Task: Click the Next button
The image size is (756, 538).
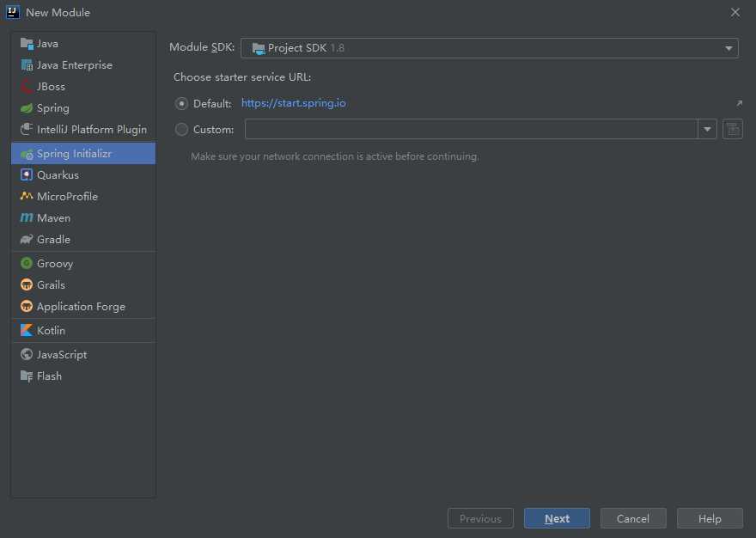Action: click(x=557, y=518)
